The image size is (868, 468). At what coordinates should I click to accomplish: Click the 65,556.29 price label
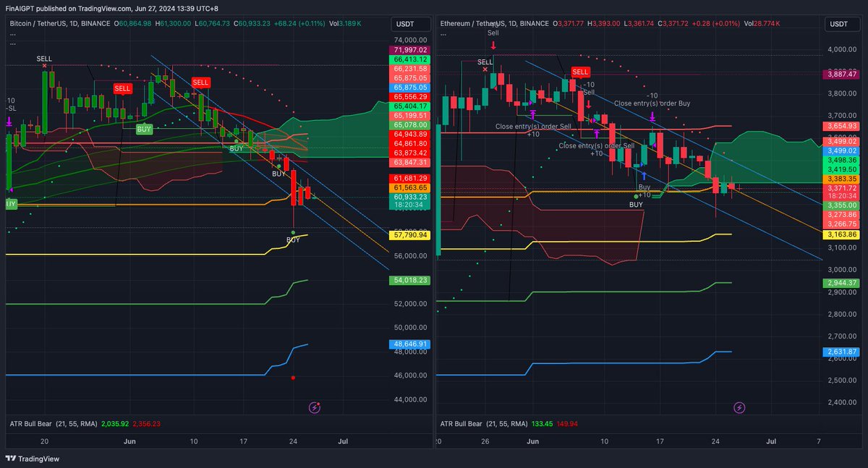[411, 96]
